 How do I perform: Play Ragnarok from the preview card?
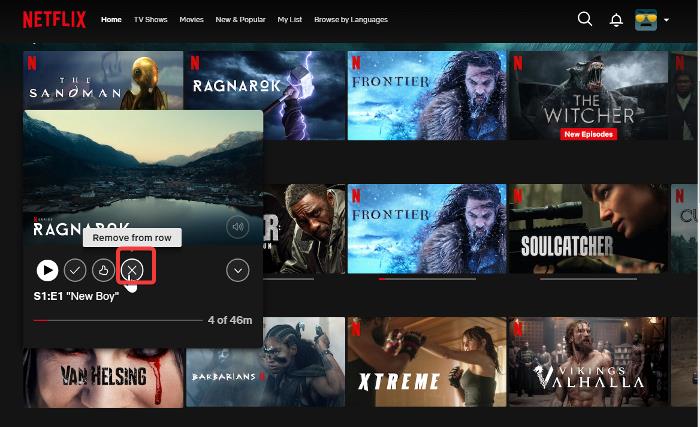[47, 270]
